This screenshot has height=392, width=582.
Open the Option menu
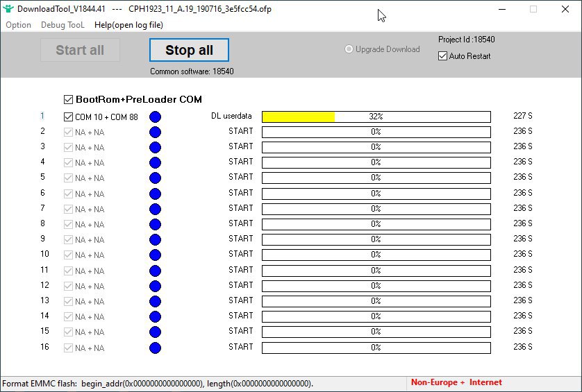18,25
